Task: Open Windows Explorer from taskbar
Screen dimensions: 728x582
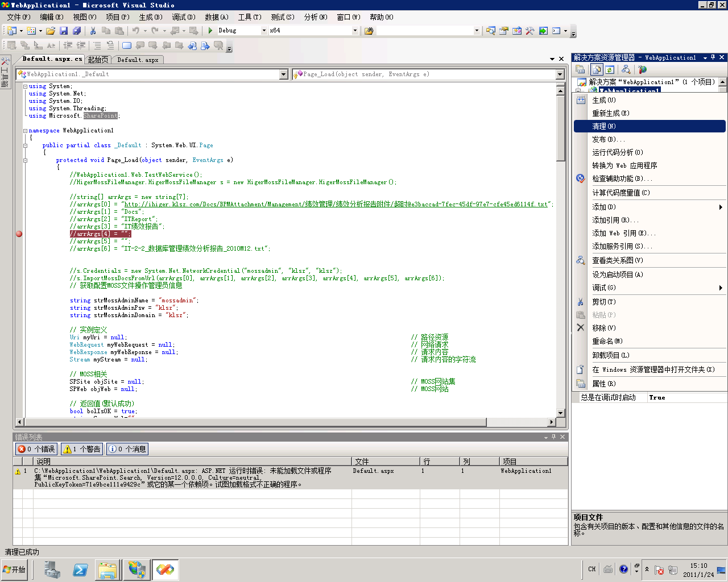Action: point(107,569)
